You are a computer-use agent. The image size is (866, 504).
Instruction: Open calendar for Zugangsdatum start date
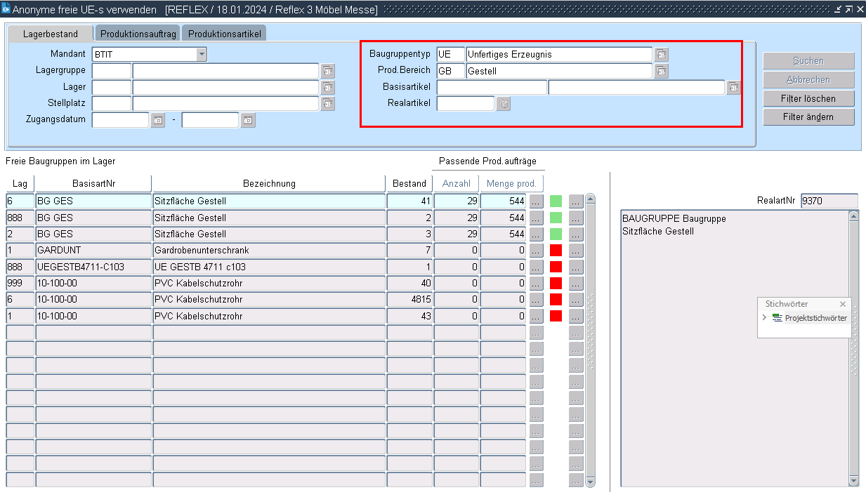click(x=158, y=120)
